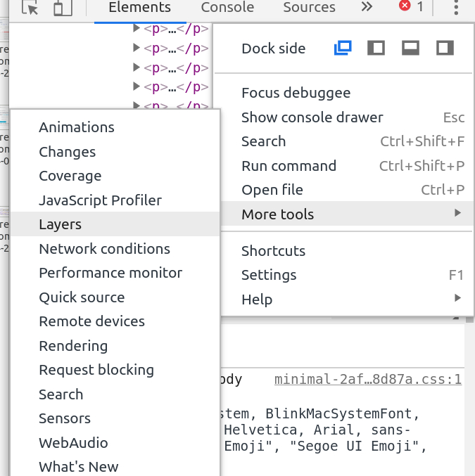Screen dimensions: 475x476
Task: Click the red error count indicator
Action: pyautogui.click(x=411, y=7)
